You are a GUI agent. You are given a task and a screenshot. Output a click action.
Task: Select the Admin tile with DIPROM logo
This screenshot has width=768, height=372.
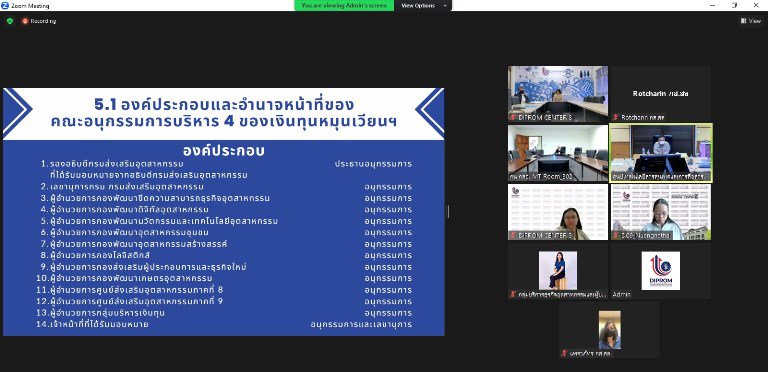[660, 271]
